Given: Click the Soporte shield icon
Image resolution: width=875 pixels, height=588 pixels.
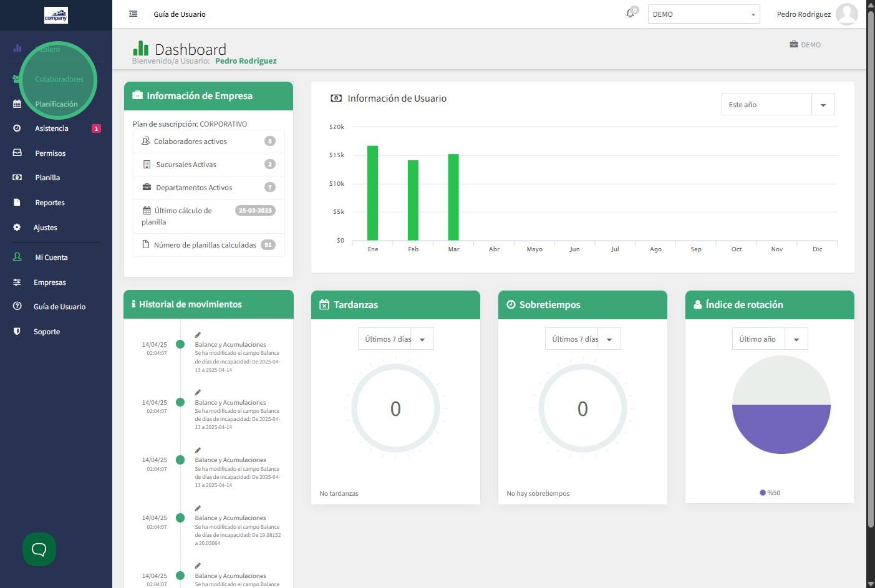Looking at the screenshot, I should 17,332.
